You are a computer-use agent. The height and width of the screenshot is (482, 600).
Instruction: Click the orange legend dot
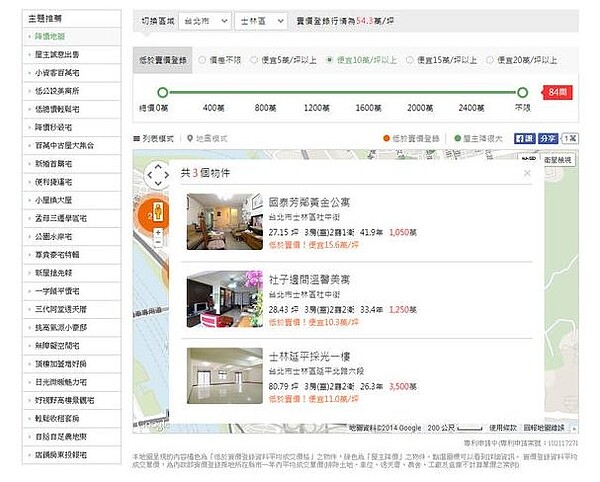click(x=386, y=138)
